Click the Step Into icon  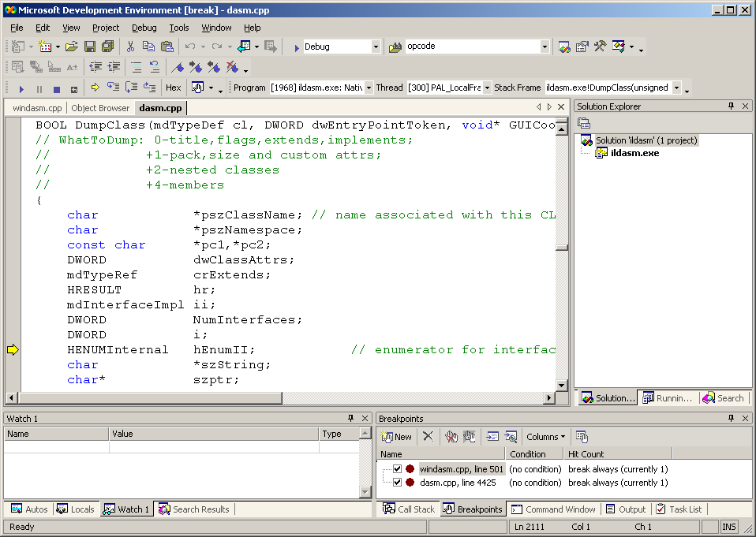pyautogui.click(x=113, y=88)
